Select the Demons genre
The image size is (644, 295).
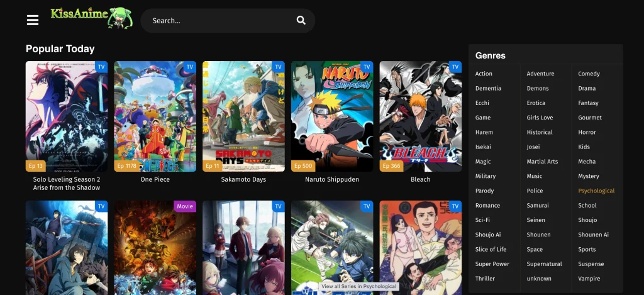click(538, 88)
